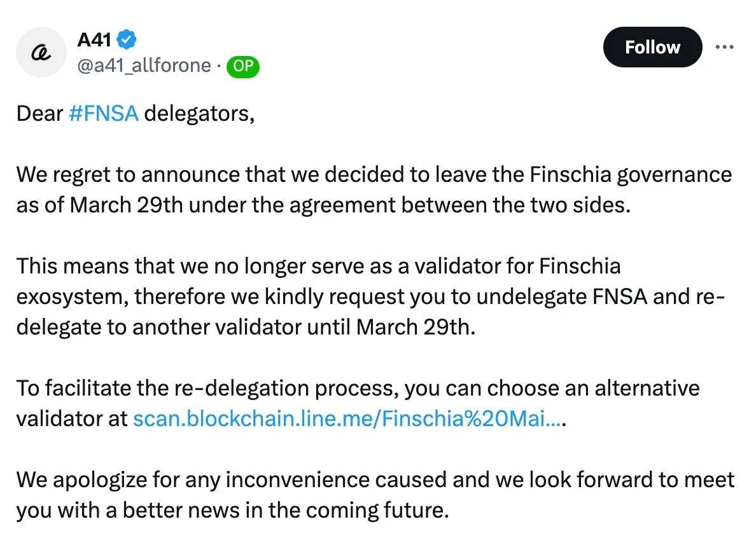Click the 'To facilitate the re-delegation process' line
The height and width of the screenshot is (552, 756).
(358, 388)
